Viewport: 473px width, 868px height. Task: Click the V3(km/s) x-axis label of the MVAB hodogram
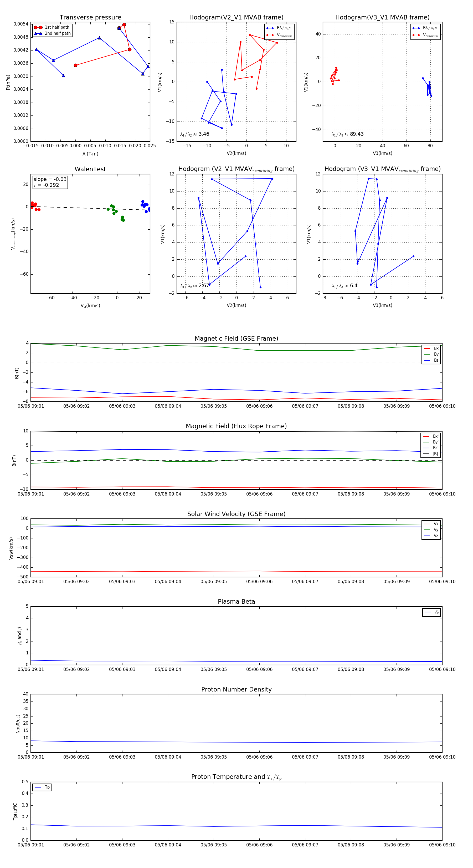tap(382, 154)
